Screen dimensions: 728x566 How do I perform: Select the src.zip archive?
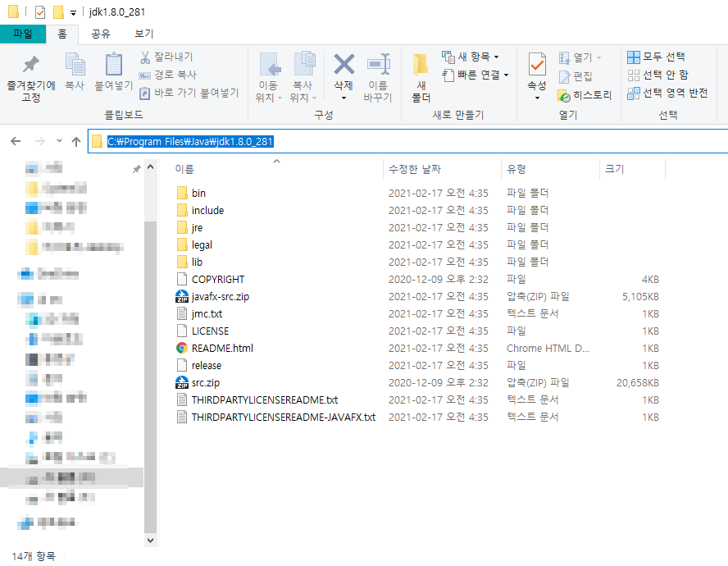pos(205,382)
